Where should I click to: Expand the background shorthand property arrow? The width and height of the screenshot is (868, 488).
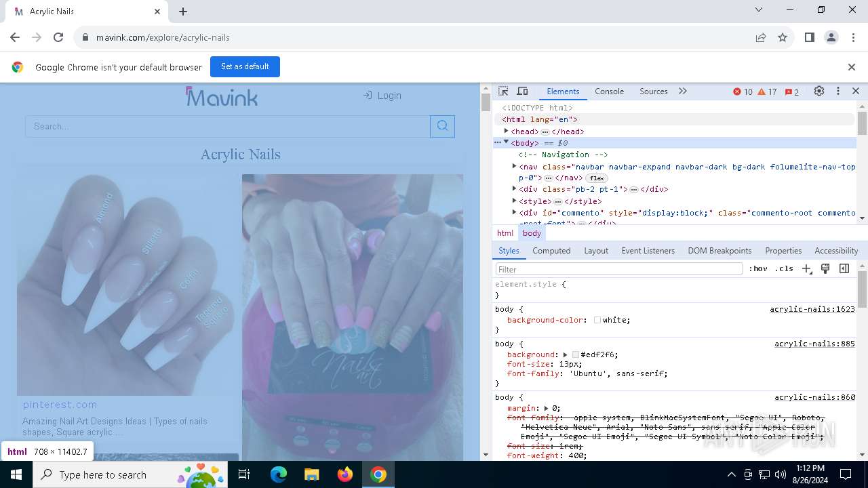[x=565, y=354]
